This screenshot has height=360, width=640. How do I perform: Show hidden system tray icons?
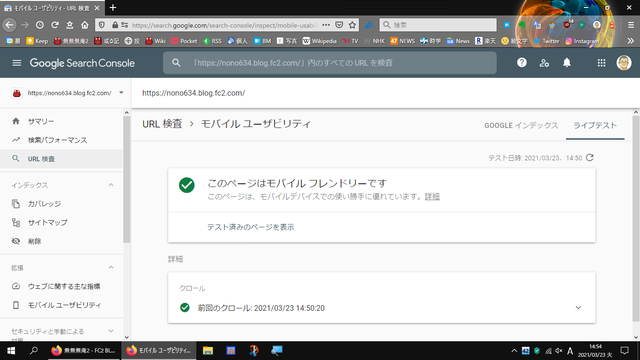[x=514, y=351]
